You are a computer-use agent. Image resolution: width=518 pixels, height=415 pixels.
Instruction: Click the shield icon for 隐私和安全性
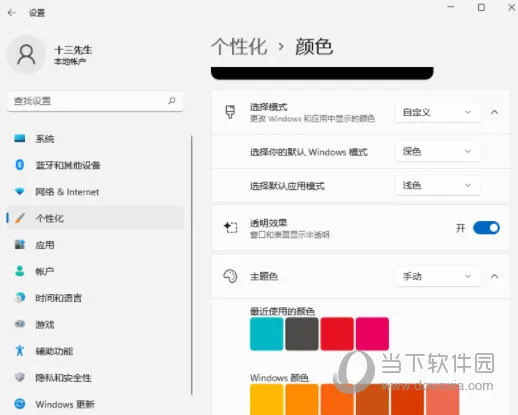click(x=20, y=377)
